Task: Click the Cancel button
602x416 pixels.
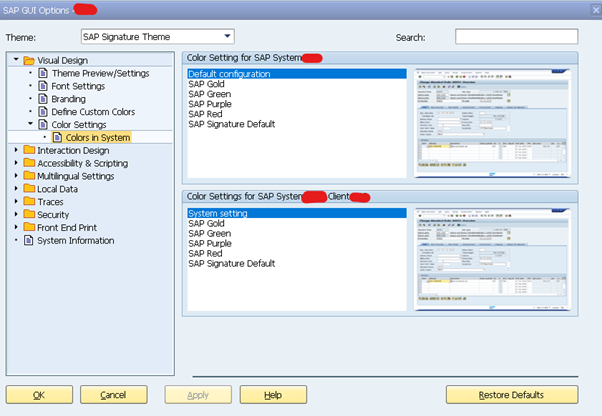Action: [112, 395]
